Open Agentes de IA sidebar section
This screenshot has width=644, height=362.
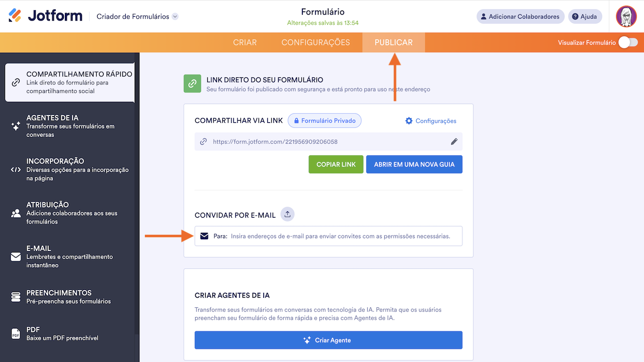(69, 126)
